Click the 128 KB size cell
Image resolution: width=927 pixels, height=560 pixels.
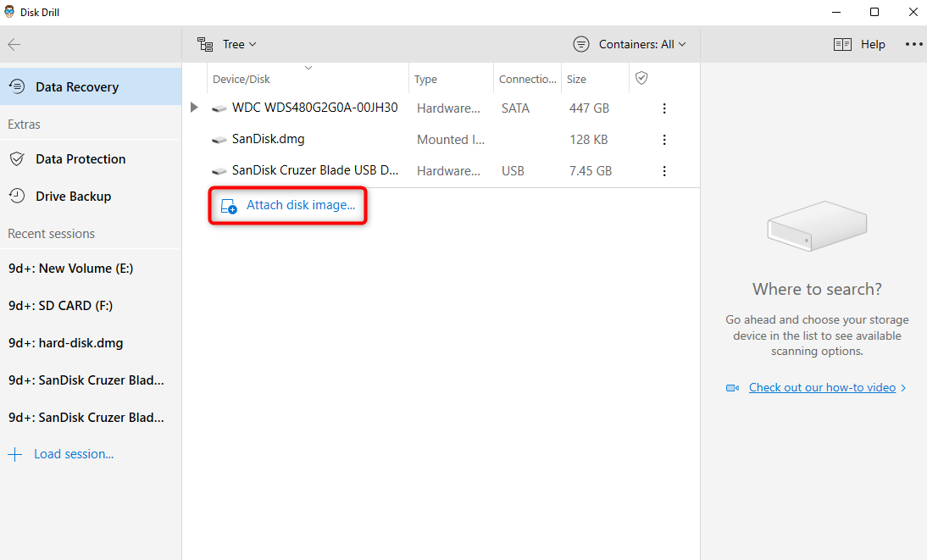pos(588,140)
